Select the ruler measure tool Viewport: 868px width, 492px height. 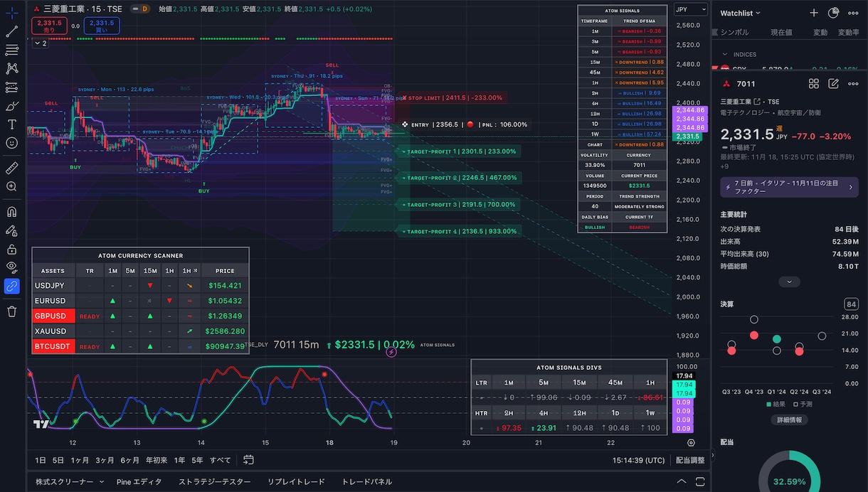(11, 168)
